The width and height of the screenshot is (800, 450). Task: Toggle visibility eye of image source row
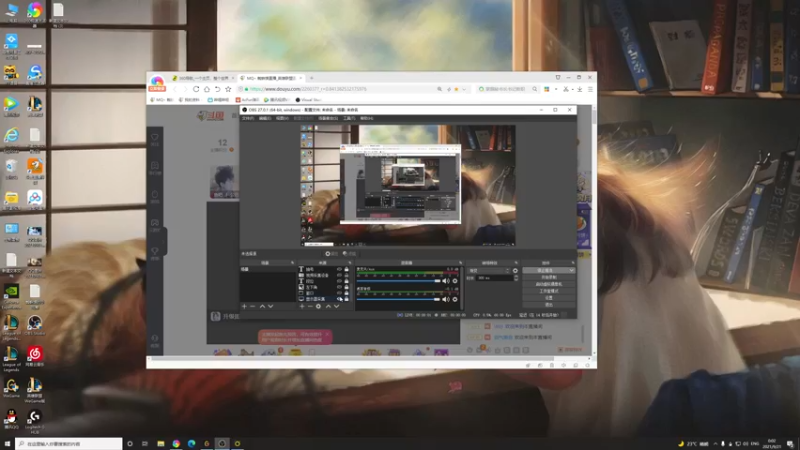point(339,287)
